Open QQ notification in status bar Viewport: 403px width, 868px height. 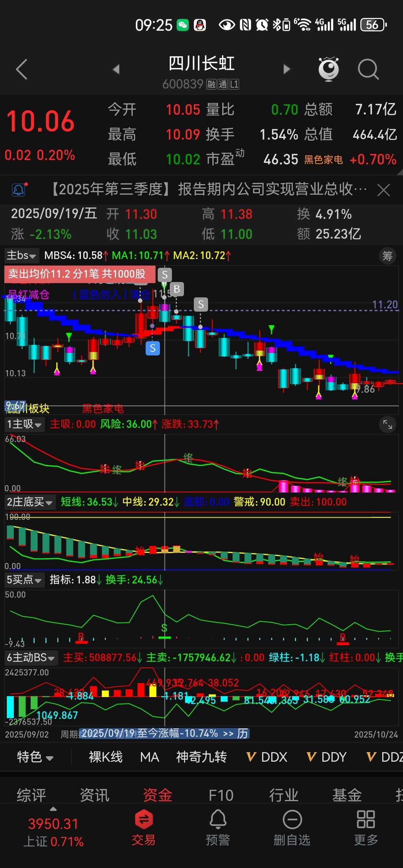(x=200, y=25)
